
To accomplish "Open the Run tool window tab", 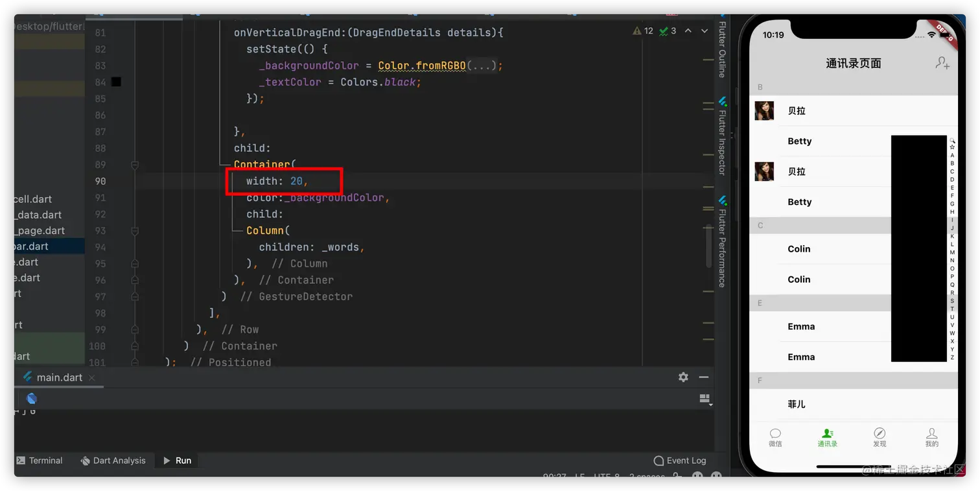I will coord(177,461).
